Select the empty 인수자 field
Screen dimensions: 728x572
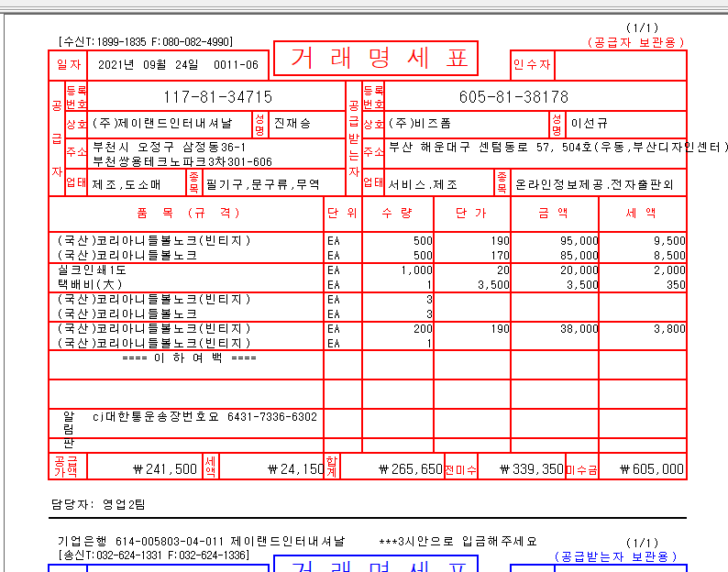(620, 65)
